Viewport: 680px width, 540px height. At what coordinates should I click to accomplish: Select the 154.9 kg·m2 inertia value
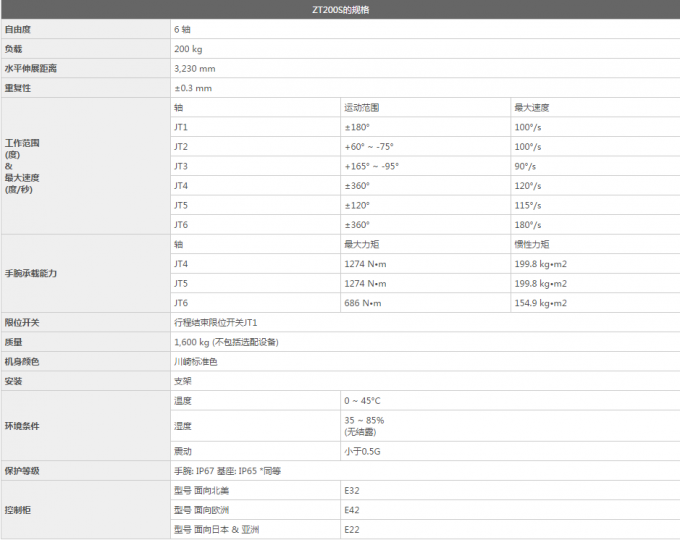point(540,303)
